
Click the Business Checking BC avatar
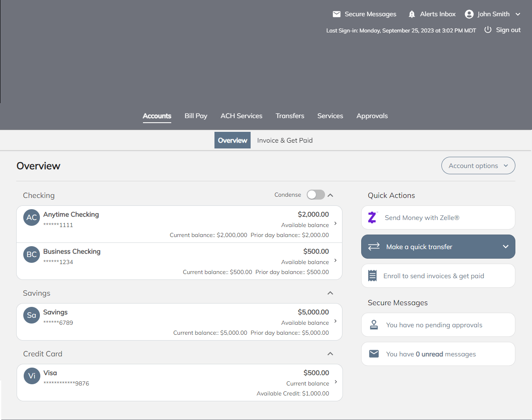tap(32, 254)
